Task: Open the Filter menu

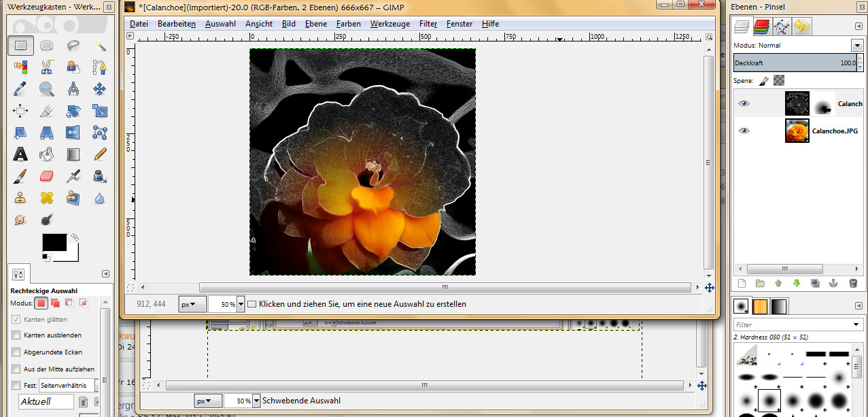Action: click(428, 24)
